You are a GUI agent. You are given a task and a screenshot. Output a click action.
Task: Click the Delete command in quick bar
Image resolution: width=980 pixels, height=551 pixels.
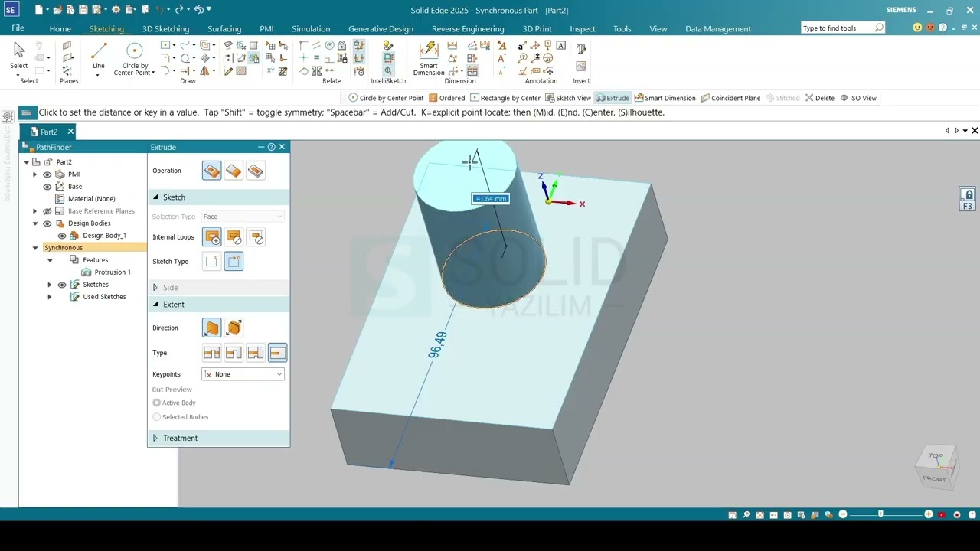point(819,98)
